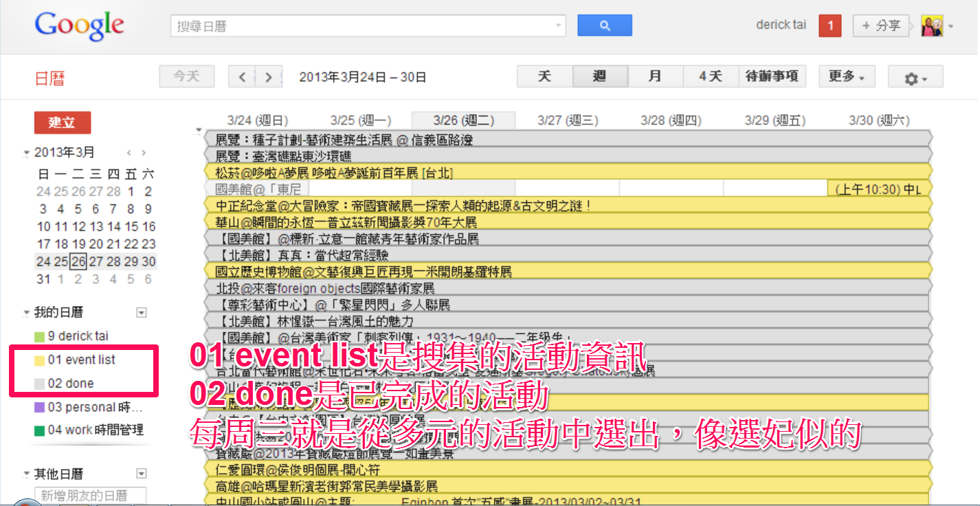980x506 pixels.
Task: Go to next week arrow
Action: pyautogui.click(x=269, y=77)
